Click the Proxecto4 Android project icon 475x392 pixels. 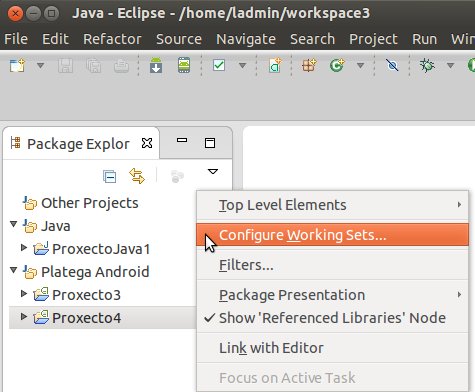point(41,318)
